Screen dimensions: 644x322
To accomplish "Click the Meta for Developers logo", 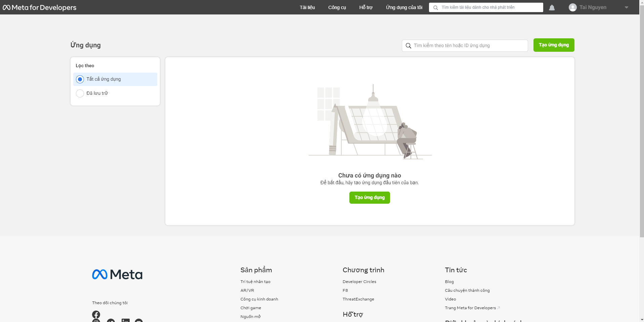I will point(40,7).
